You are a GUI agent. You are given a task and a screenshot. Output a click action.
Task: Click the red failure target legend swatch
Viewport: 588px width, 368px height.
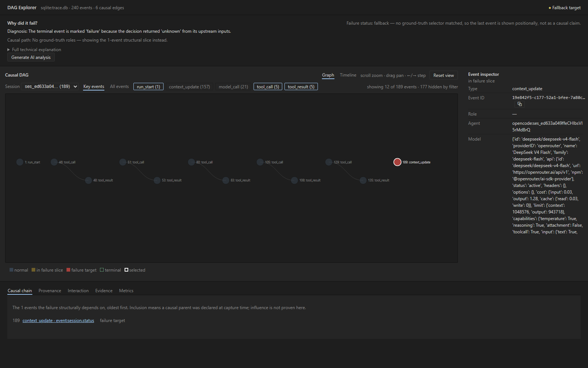pyautogui.click(x=68, y=270)
